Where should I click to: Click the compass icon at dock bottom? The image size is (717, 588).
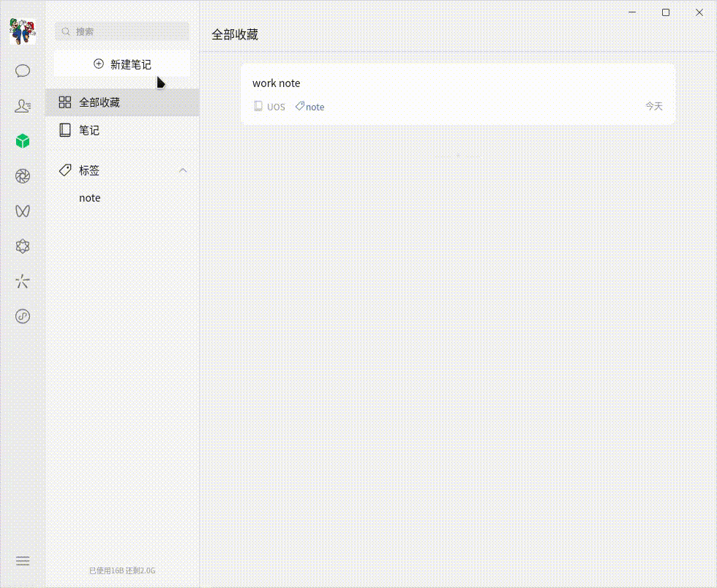pyautogui.click(x=23, y=316)
